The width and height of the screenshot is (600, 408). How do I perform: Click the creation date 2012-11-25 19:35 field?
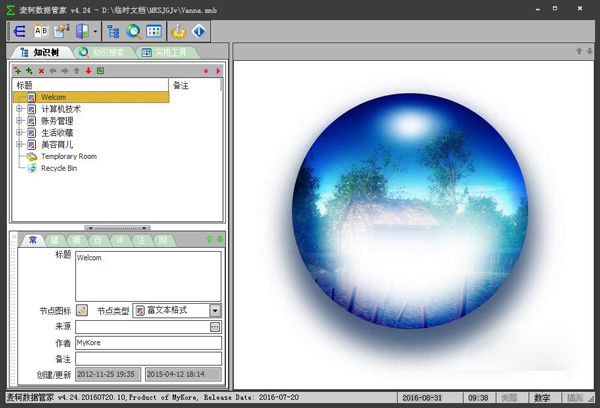click(x=108, y=374)
